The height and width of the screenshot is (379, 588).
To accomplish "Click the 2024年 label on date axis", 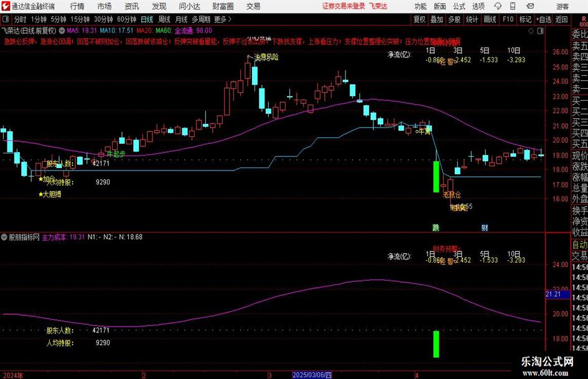I will click(x=12, y=375).
